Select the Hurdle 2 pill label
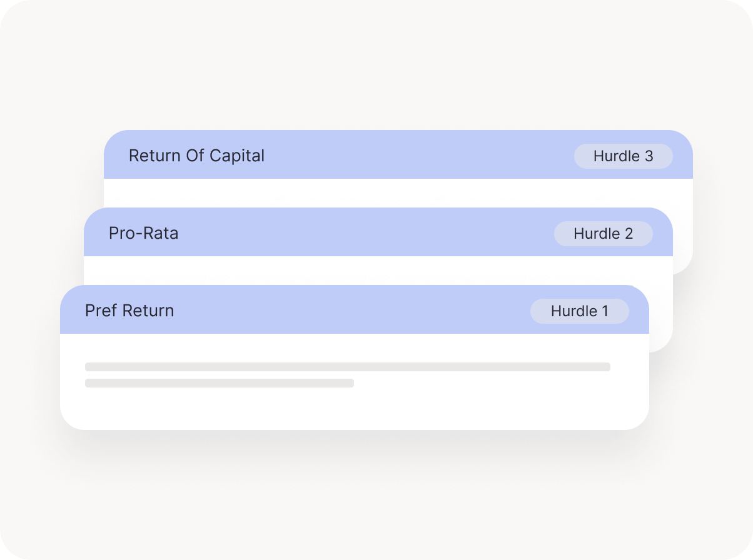This screenshot has height=560, width=753. pyautogui.click(x=603, y=234)
